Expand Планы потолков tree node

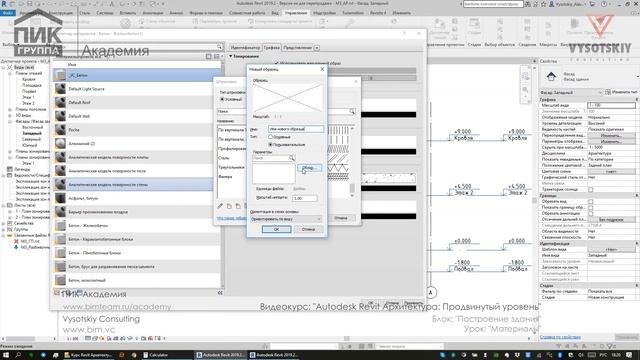click(x=10, y=109)
